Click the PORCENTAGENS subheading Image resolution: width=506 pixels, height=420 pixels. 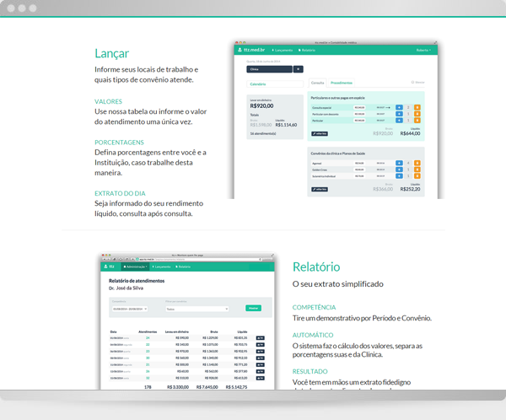119,143
